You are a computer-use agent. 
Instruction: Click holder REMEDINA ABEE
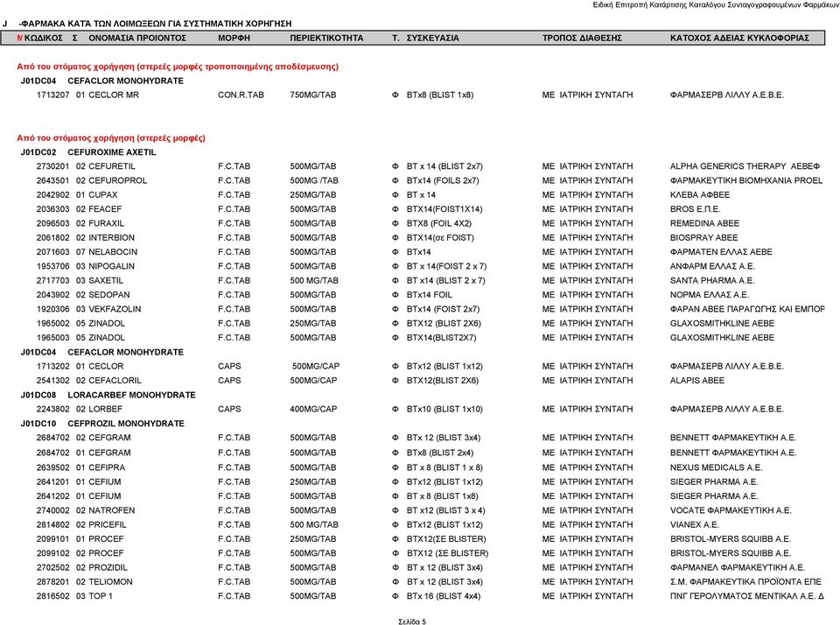704,223
